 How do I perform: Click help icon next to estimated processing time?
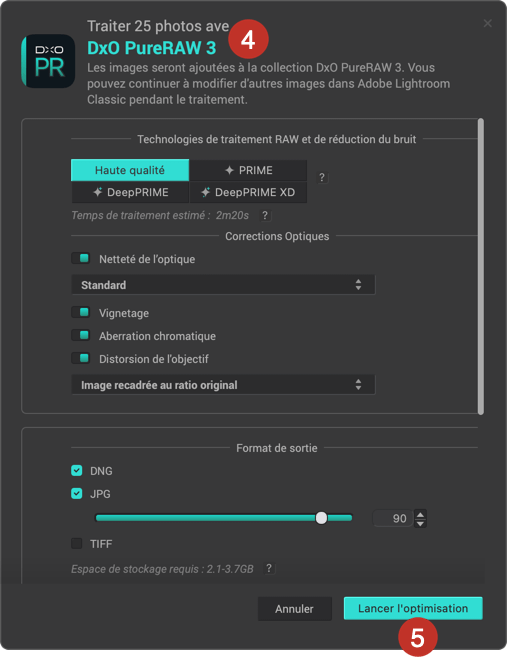[x=265, y=215]
